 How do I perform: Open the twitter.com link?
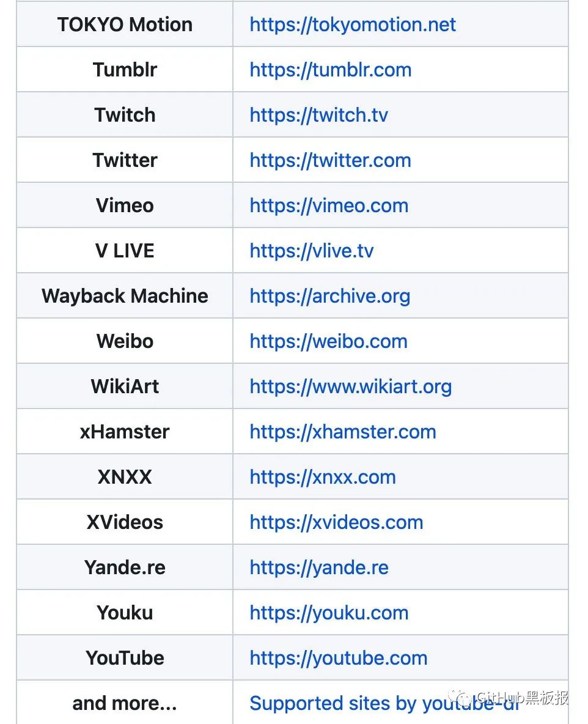point(330,161)
